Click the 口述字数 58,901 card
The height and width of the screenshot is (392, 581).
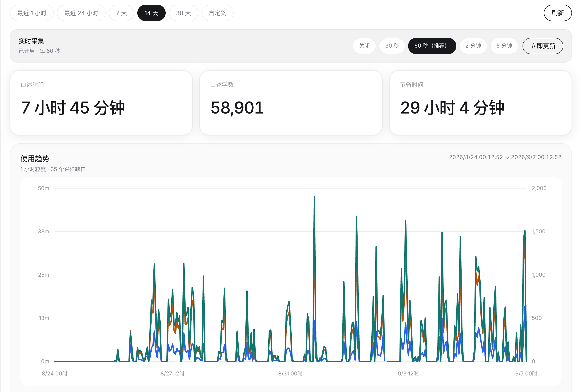pos(291,103)
